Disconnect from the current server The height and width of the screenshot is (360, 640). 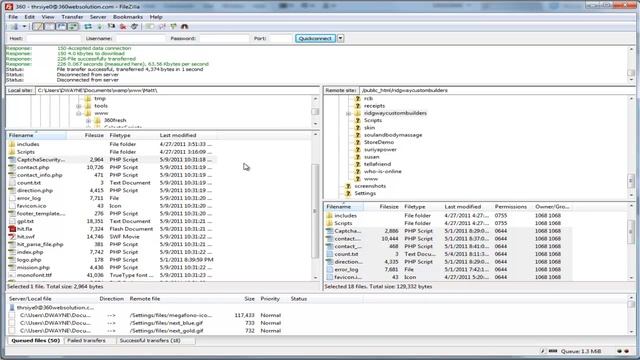pyautogui.click(x=123, y=27)
